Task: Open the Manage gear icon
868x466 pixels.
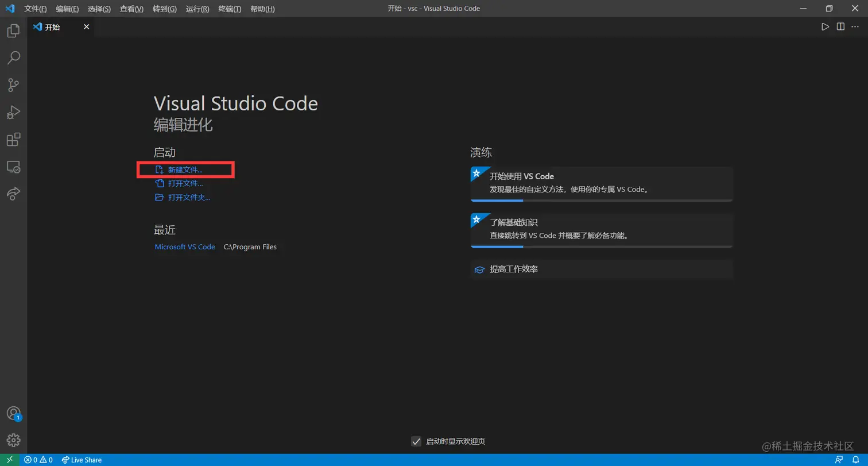Action: click(13, 440)
